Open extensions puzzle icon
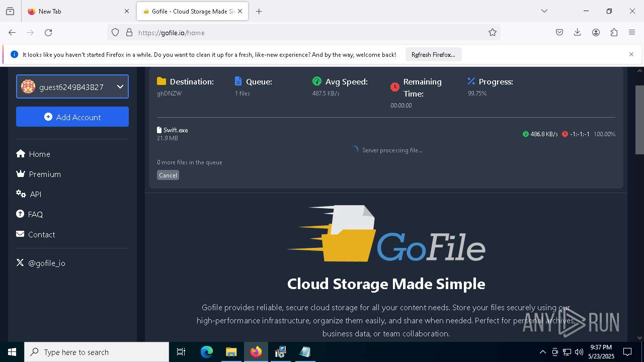 [x=614, y=33]
